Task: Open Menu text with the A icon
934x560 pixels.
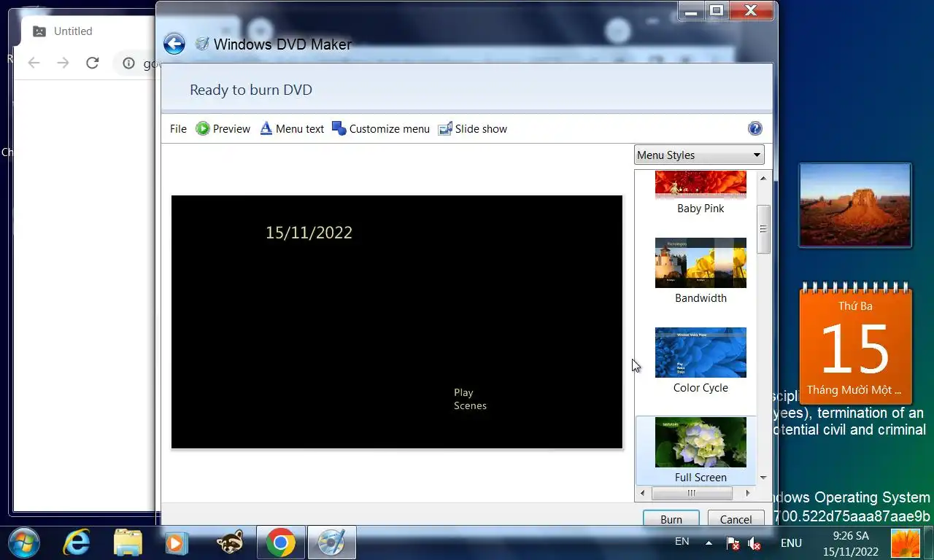Action: coord(292,129)
